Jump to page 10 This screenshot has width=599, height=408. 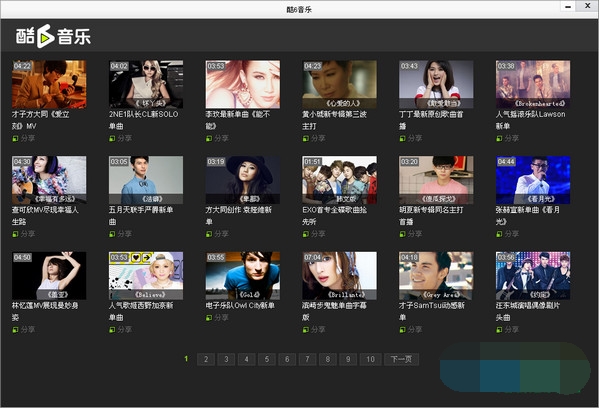pyautogui.click(x=370, y=359)
